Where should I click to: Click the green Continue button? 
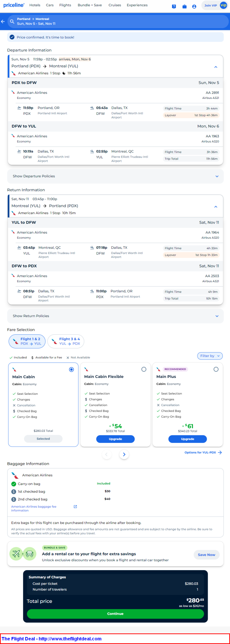[115, 614]
